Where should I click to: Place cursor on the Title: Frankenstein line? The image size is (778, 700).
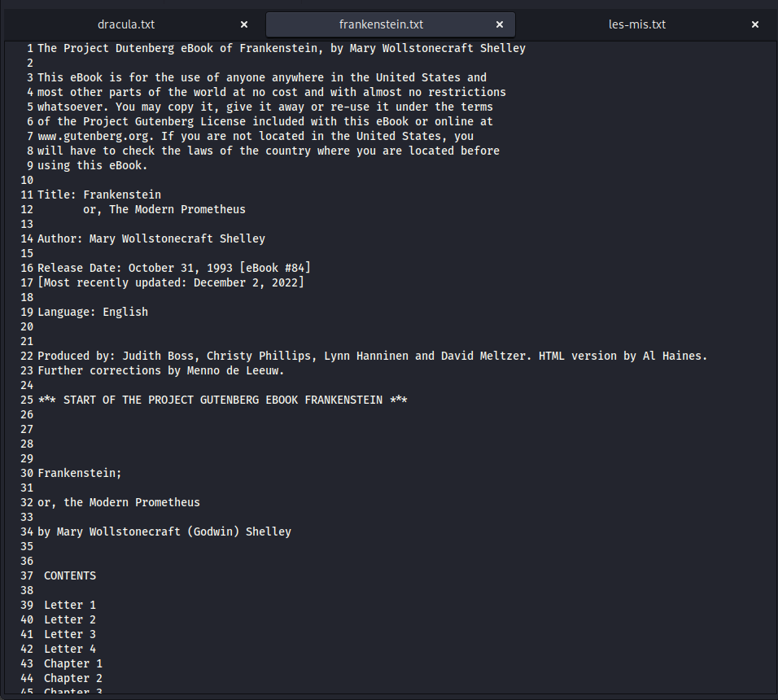coord(99,195)
